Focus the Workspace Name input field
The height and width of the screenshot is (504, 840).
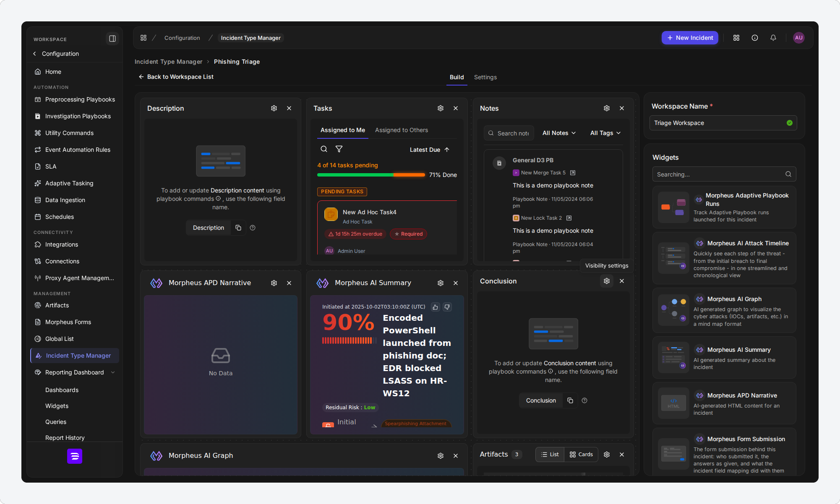click(723, 123)
